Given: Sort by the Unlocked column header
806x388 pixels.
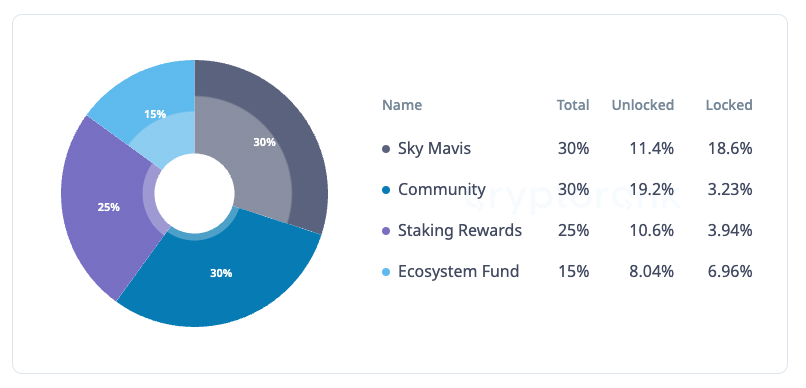Looking at the screenshot, I should point(643,105).
